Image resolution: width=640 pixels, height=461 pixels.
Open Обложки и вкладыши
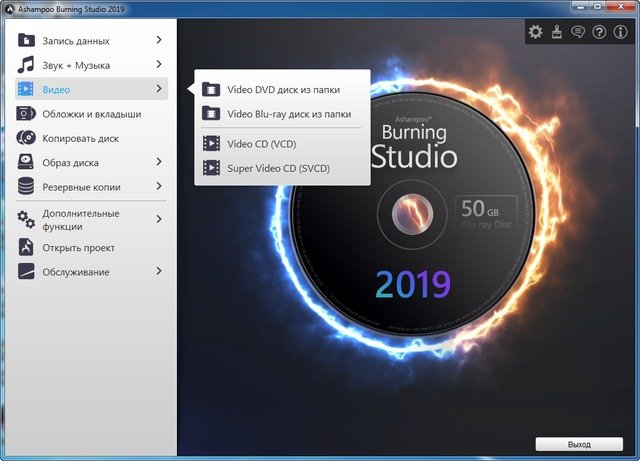[91, 113]
